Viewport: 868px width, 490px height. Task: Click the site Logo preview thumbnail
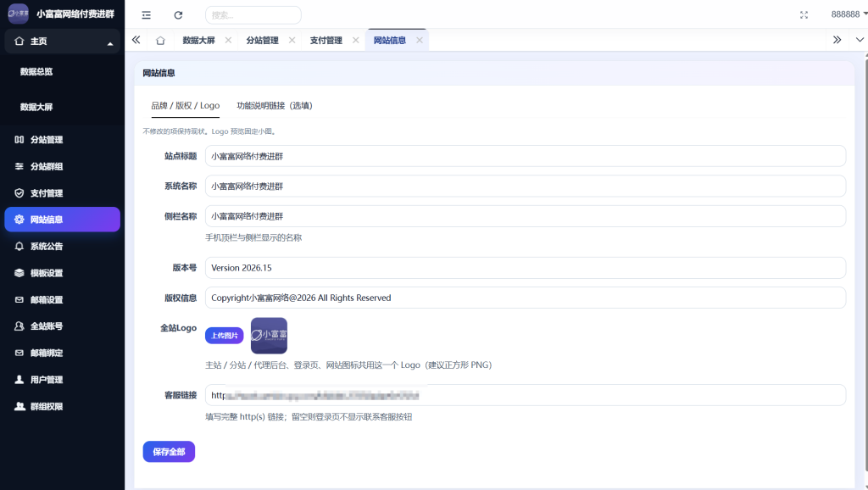269,336
